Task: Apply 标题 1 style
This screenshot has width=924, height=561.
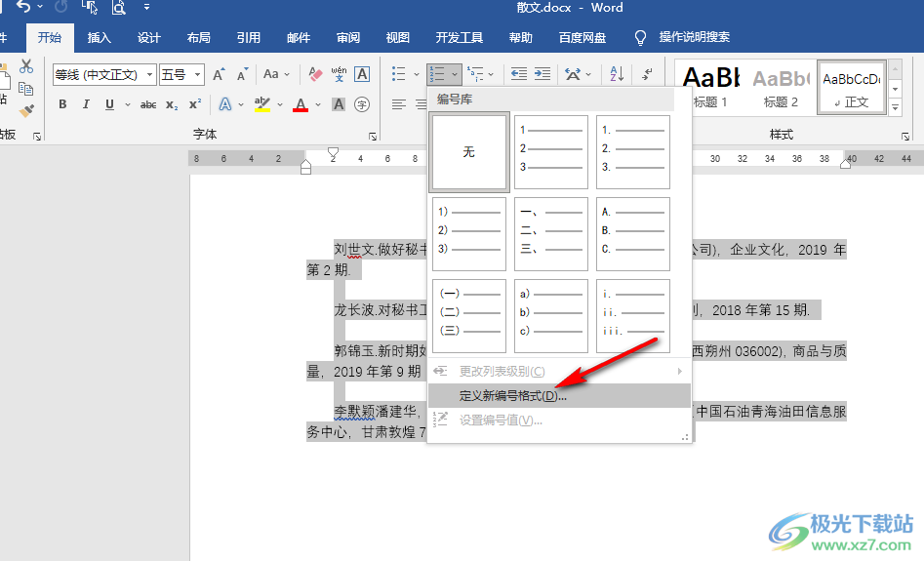Action: [710, 87]
